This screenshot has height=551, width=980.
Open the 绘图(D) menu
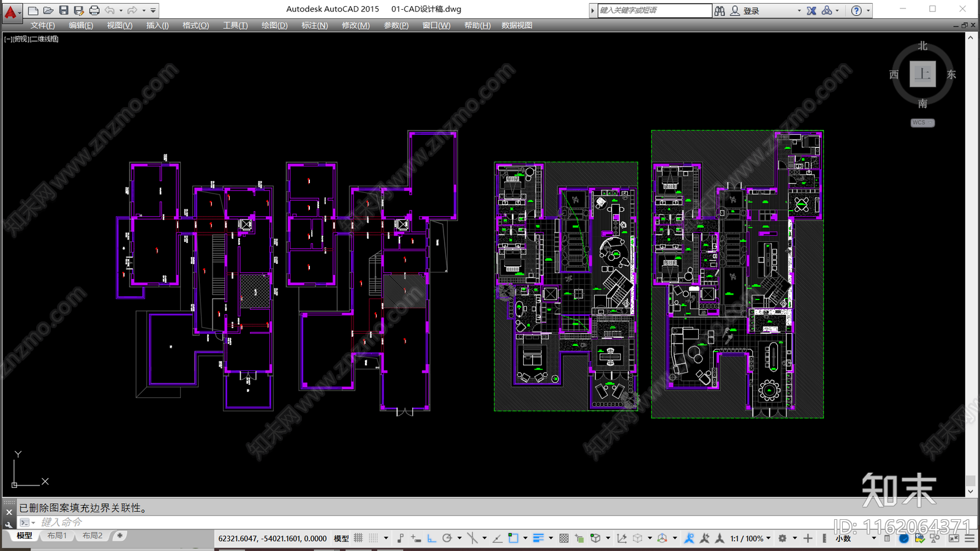pos(274,25)
